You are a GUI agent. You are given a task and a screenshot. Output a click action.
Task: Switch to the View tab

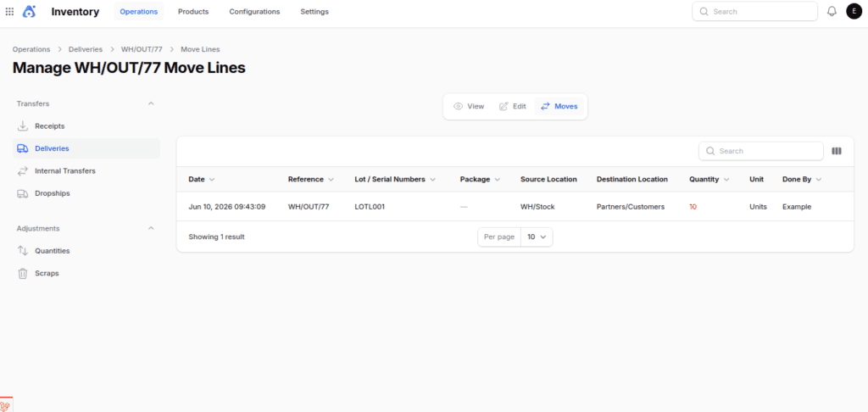click(469, 106)
